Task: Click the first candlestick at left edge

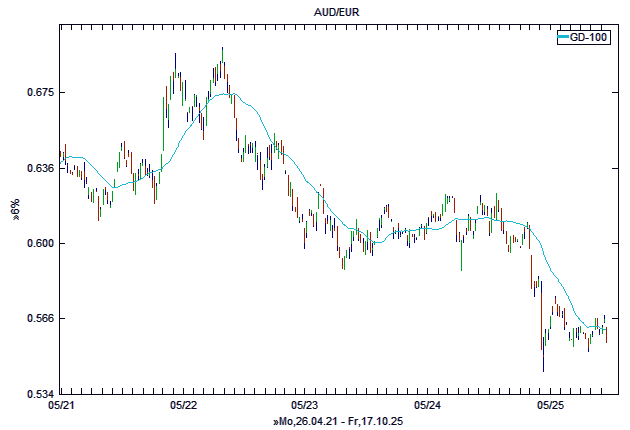Action: coord(61,155)
